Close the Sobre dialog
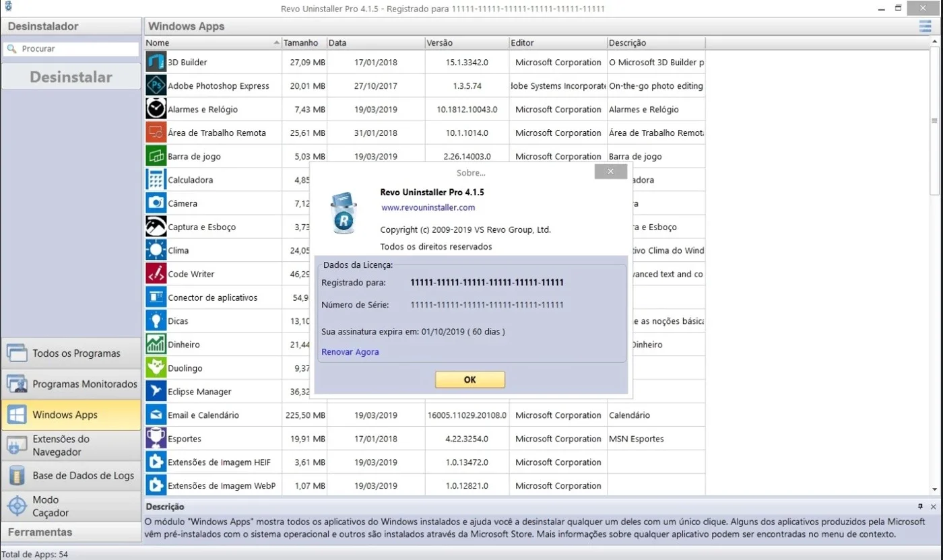This screenshot has width=943, height=560. tap(611, 172)
